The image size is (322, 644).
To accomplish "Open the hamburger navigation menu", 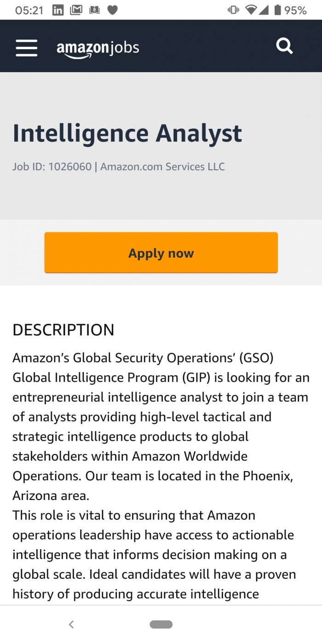I will click(x=26, y=47).
